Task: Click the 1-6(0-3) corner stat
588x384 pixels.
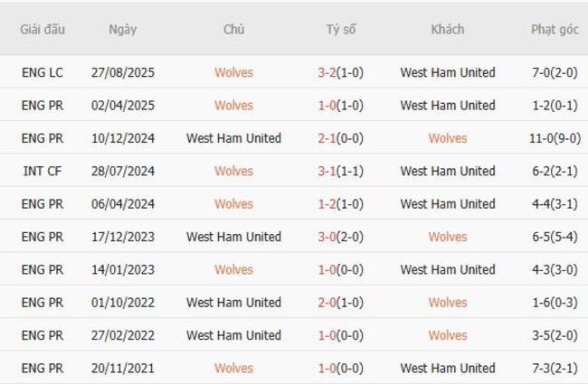Action: (x=555, y=302)
